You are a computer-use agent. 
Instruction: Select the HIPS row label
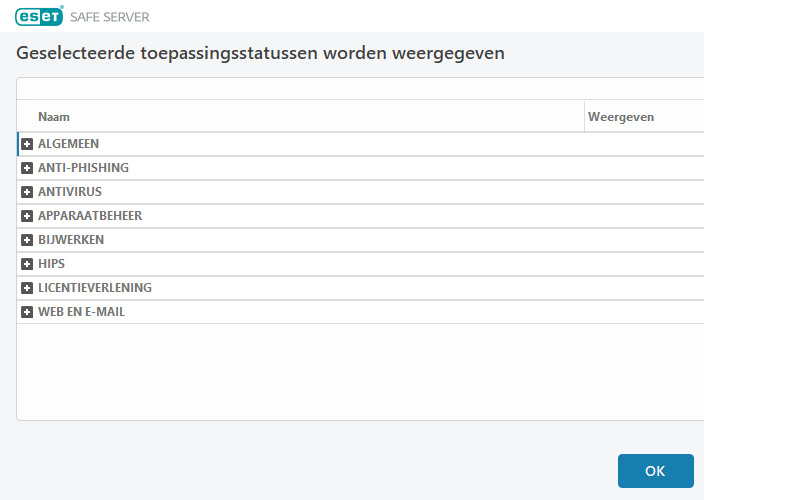(51, 264)
